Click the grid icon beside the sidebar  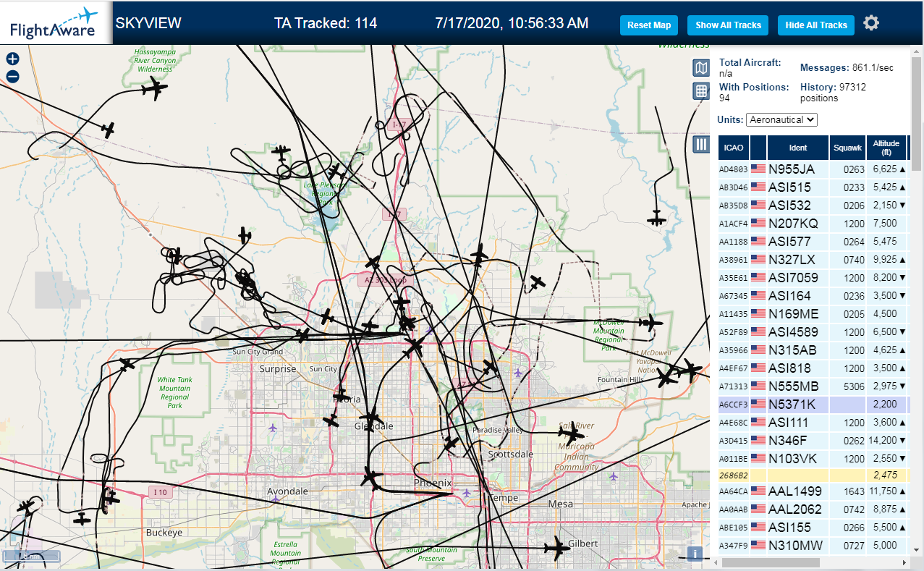[701, 91]
